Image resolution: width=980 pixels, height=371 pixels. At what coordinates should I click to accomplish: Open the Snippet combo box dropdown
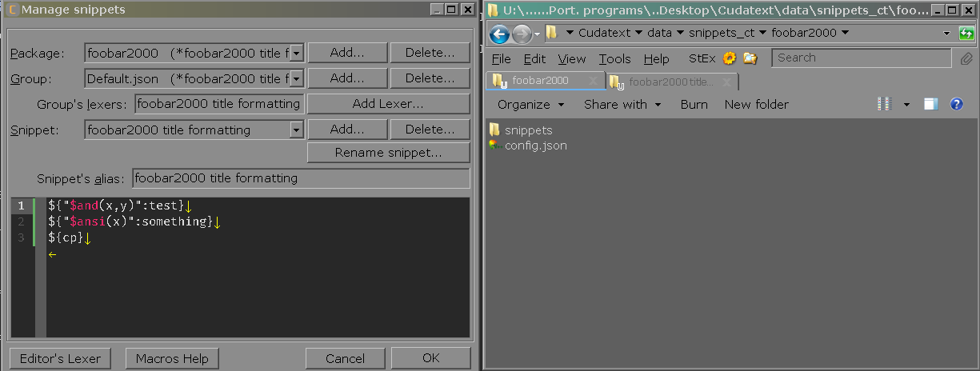297,130
